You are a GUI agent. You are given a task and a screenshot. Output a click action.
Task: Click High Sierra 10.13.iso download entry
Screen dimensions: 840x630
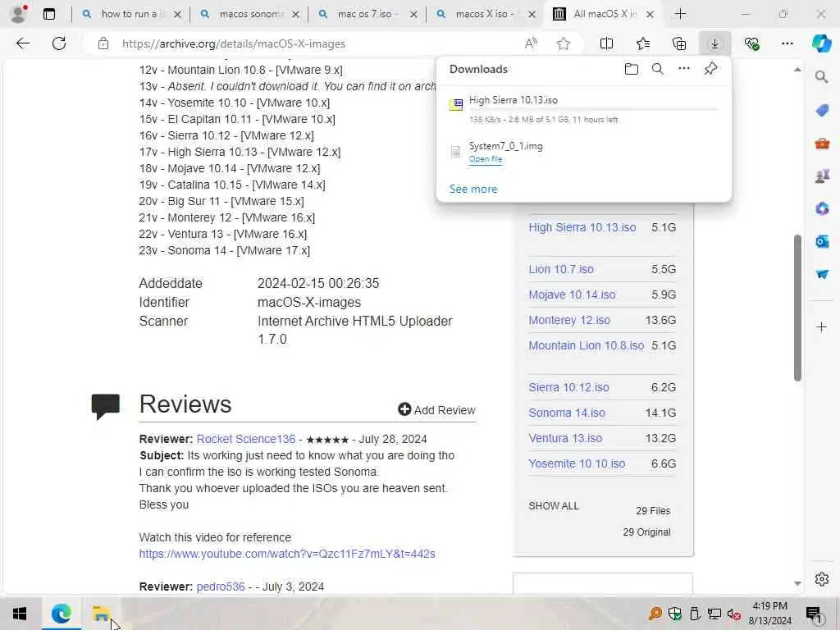[584, 109]
